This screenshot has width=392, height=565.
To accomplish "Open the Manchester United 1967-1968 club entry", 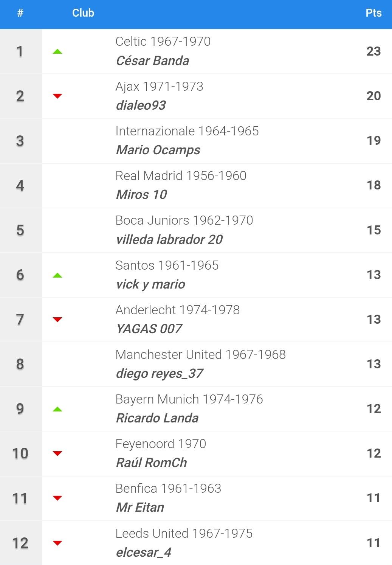I will [201, 354].
